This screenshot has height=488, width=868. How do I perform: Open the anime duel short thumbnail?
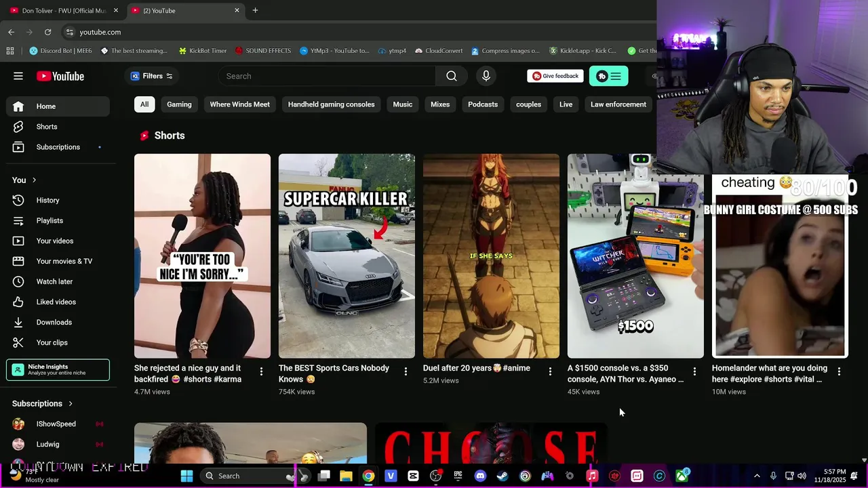click(x=491, y=256)
